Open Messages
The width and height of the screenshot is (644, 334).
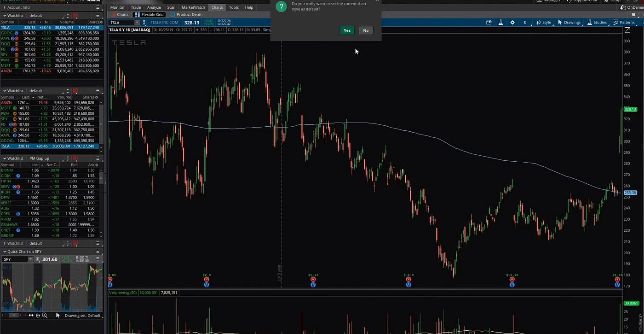click(548, 1)
